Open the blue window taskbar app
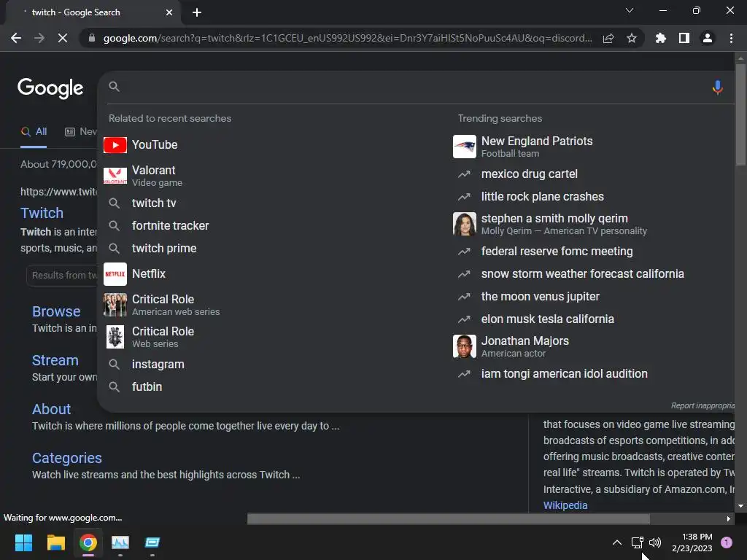The height and width of the screenshot is (560, 747). point(152,542)
